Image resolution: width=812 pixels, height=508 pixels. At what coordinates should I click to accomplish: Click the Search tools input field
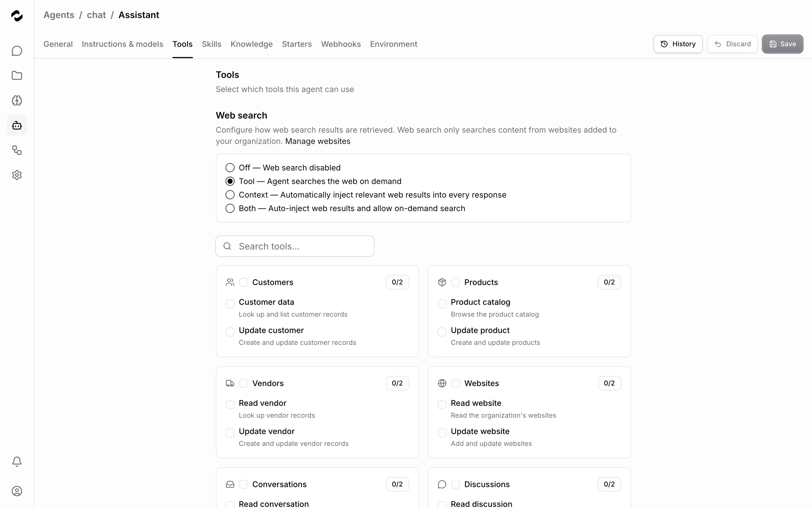(x=295, y=246)
